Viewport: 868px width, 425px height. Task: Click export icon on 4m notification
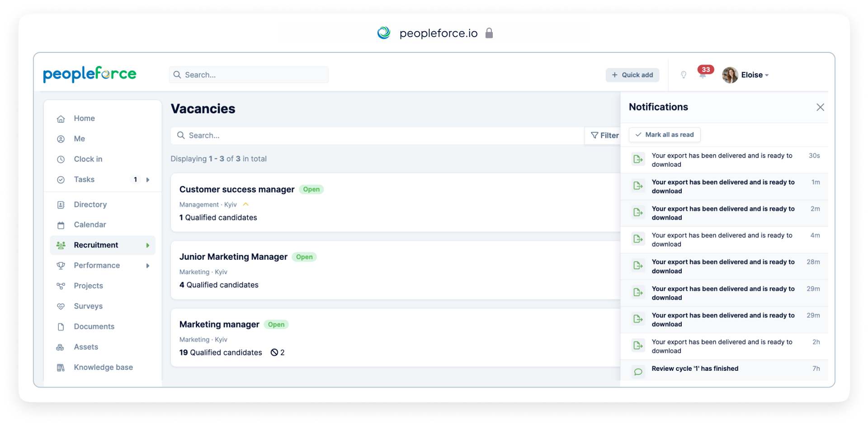(638, 239)
